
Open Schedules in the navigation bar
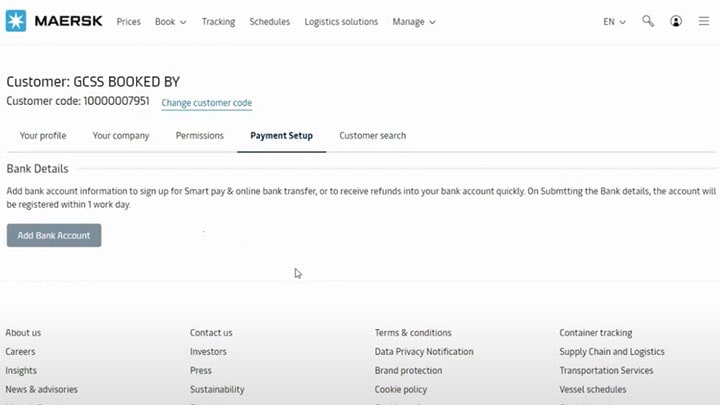pos(269,21)
